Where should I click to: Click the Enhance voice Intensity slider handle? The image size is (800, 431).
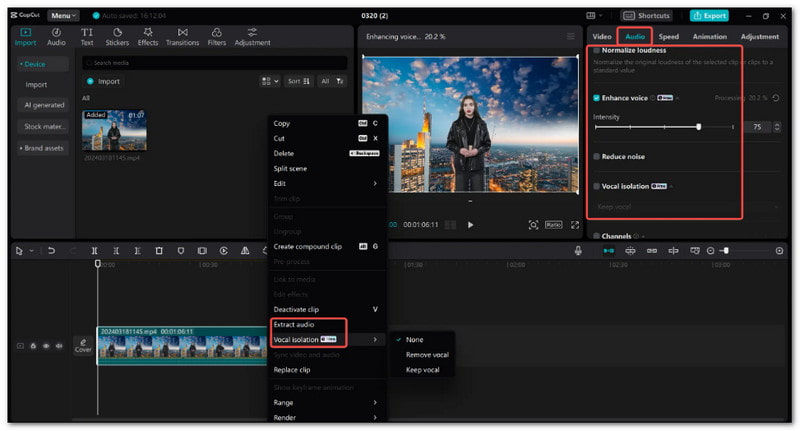pyautogui.click(x=699, y=127)
